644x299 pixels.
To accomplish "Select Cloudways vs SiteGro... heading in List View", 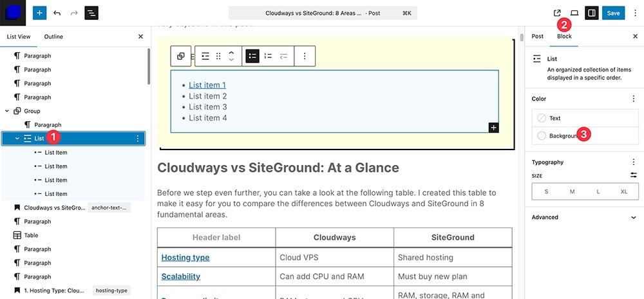I will coord(55,208).
